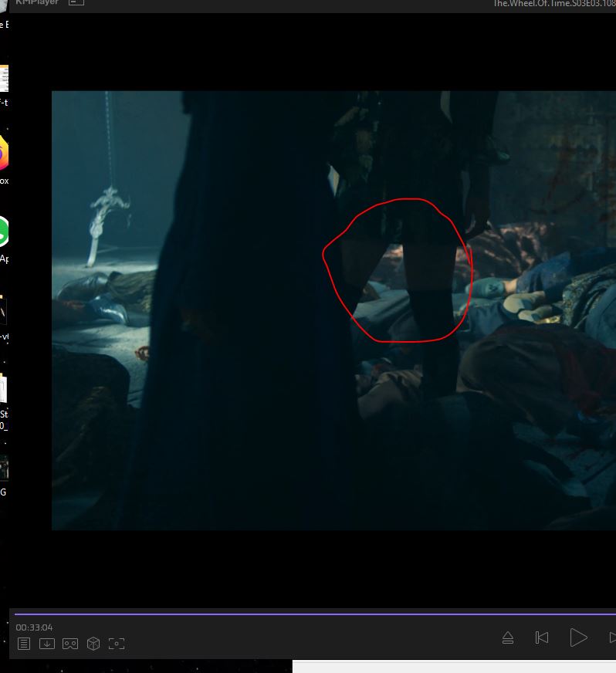Enable VR headset viewing mode
The width and height of the screenshot is (616, 673).
tap(70, 644)
